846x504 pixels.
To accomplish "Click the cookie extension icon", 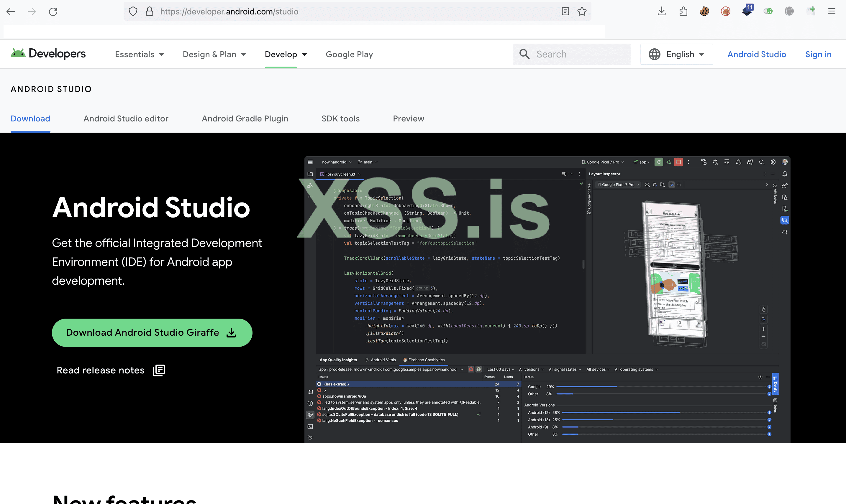I will 704,11.
